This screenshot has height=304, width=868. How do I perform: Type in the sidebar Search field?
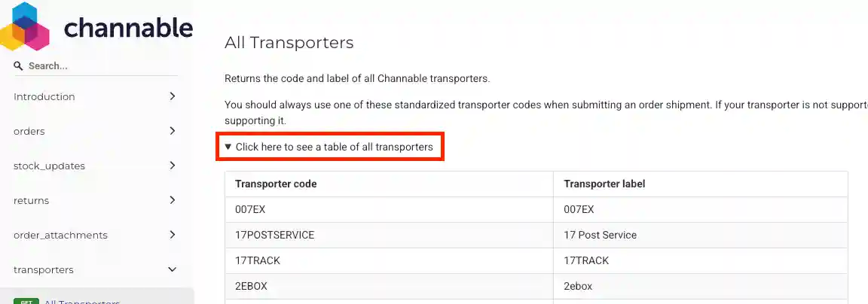point(98,66)
